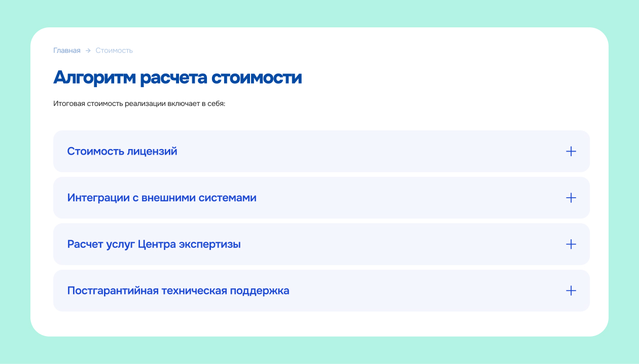This screenshot has width=639, height=364.
Task: Click the 'Расчет услуг Центра экспертизы' title text
Action: pos(154,244)
